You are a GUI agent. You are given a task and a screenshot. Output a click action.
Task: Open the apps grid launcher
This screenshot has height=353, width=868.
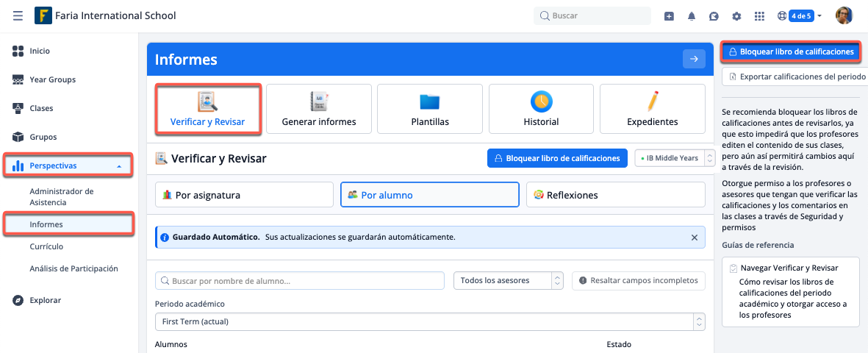759,16
